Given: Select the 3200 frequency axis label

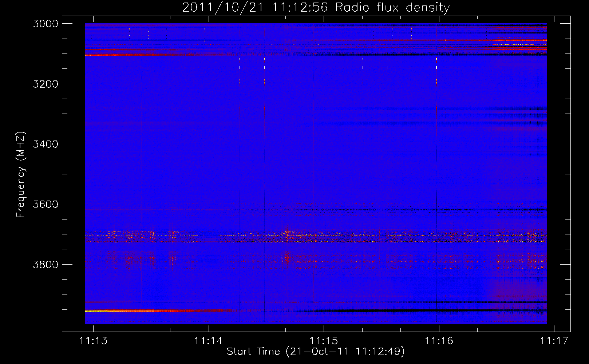Looking at the screenshot, I should pos(46,84).
